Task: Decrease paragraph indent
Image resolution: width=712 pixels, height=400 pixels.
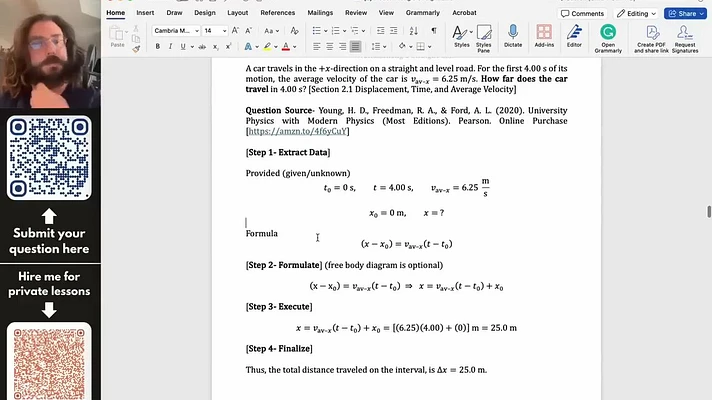Action: pos(381,30)
